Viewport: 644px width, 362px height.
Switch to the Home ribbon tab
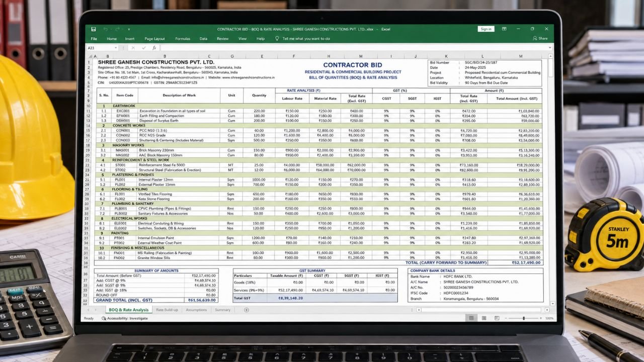pos(112,39)
